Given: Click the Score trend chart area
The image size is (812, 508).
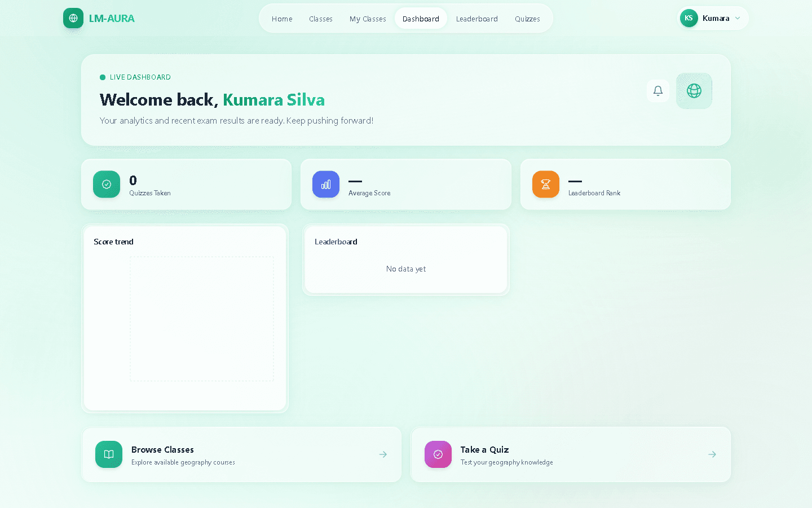Looking at the screenshot, I should (x=202, y=319).
